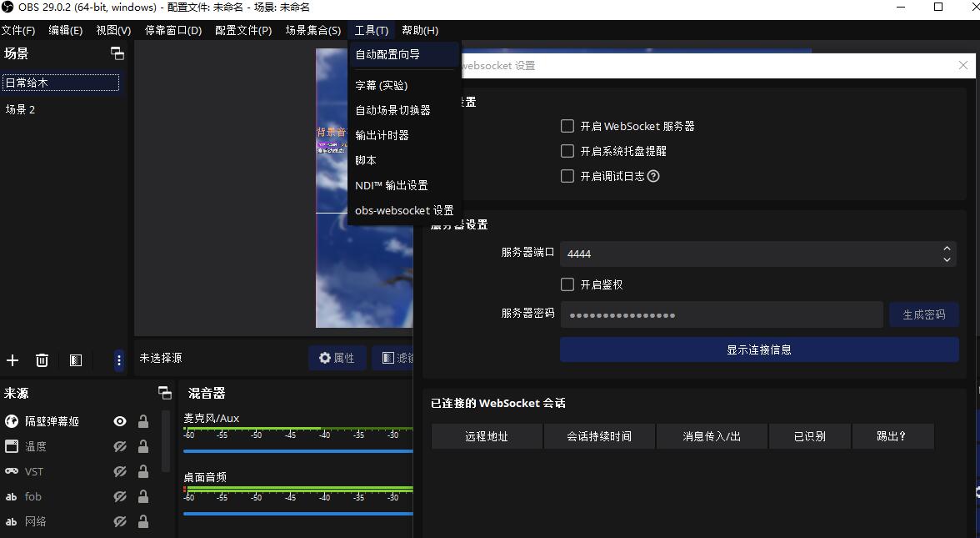Click the add scene plus icon

(x=12, y=360)
